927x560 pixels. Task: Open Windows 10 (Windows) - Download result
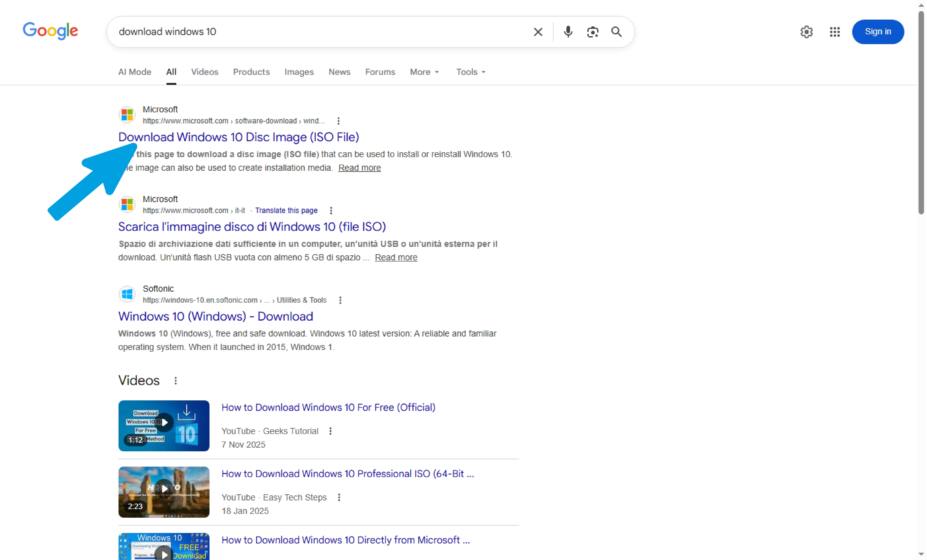coord(216,316)
